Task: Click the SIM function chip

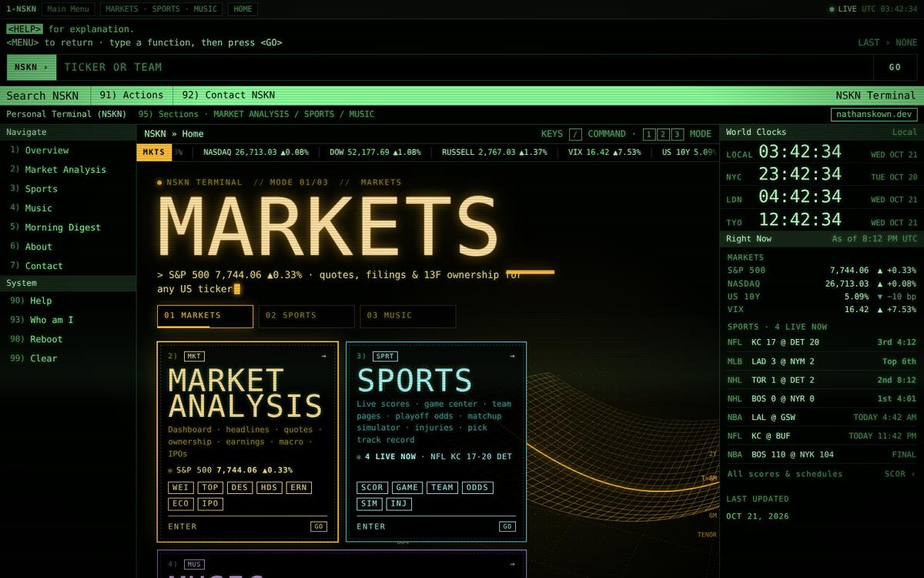Action: 370,504
